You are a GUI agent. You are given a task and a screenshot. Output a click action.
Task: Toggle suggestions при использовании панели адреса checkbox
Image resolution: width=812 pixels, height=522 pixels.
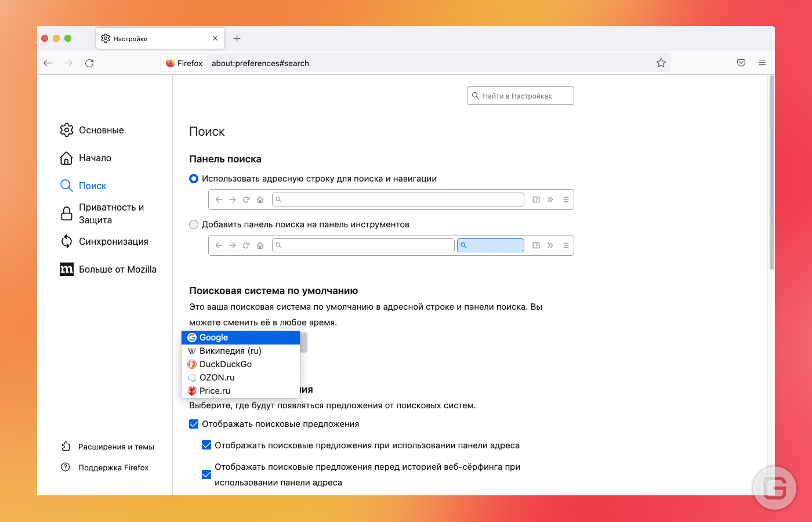206,445
